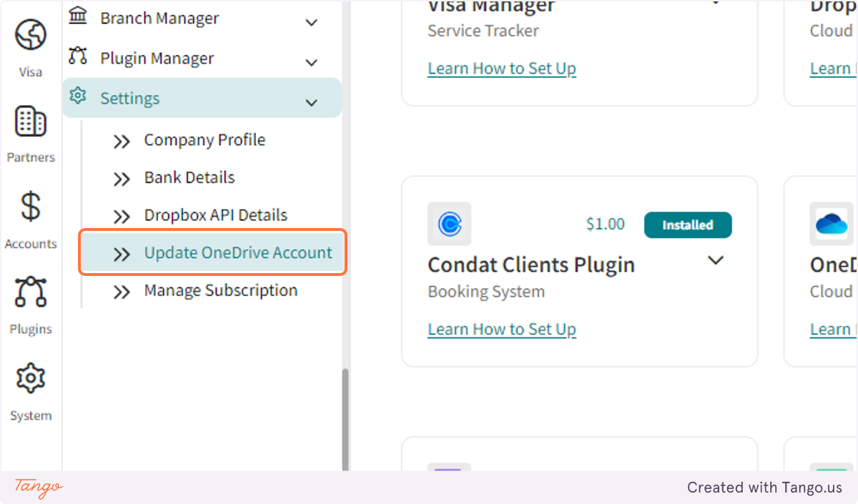This screenshot has width=858, height=504.
Task: Click the Plugin Manager menu label
Action: (x=157, y=59)
